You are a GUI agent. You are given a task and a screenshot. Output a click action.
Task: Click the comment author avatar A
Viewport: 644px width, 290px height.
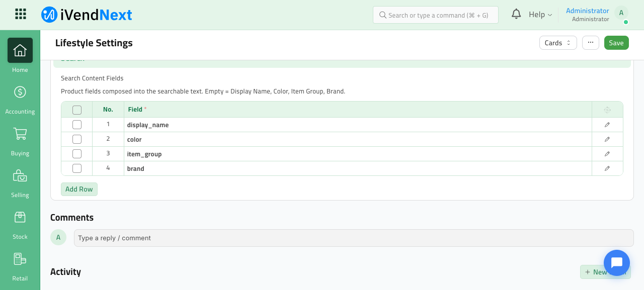coord(58,237)
